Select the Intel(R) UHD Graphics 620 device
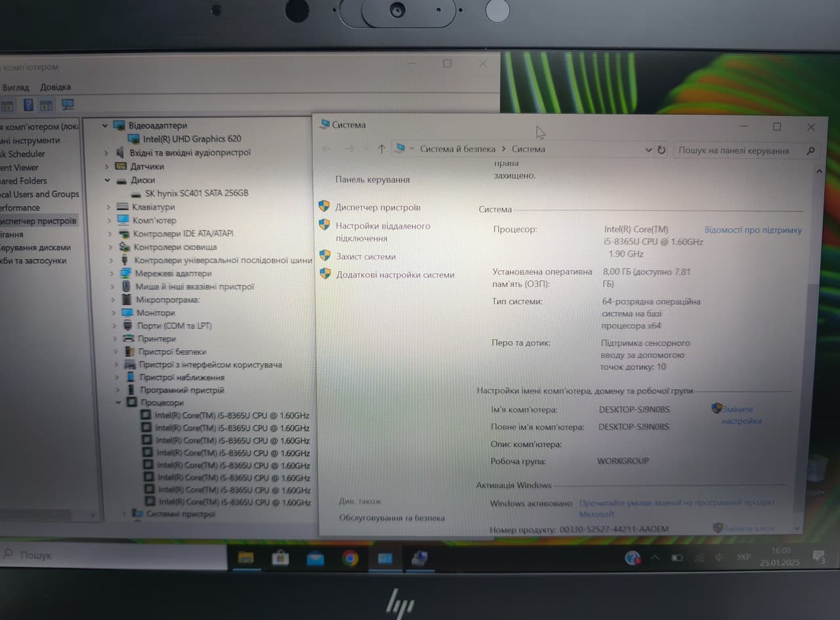840x620 pixels. tap(192, 138)
